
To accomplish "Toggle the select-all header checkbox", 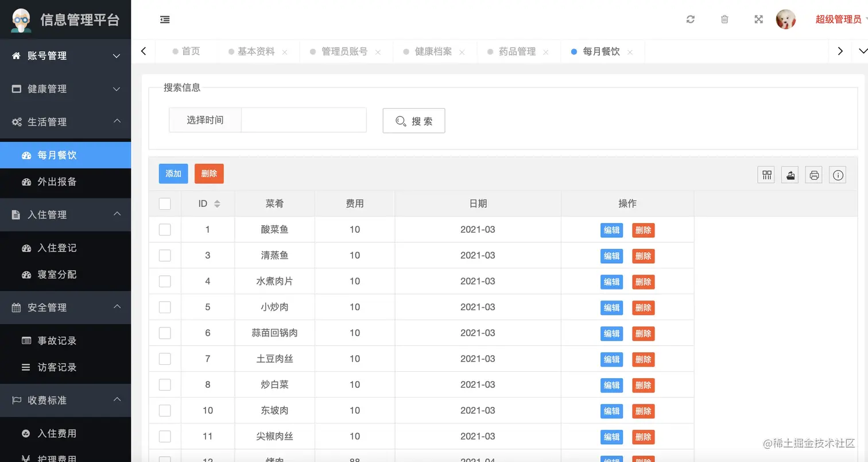I will 165,204.
